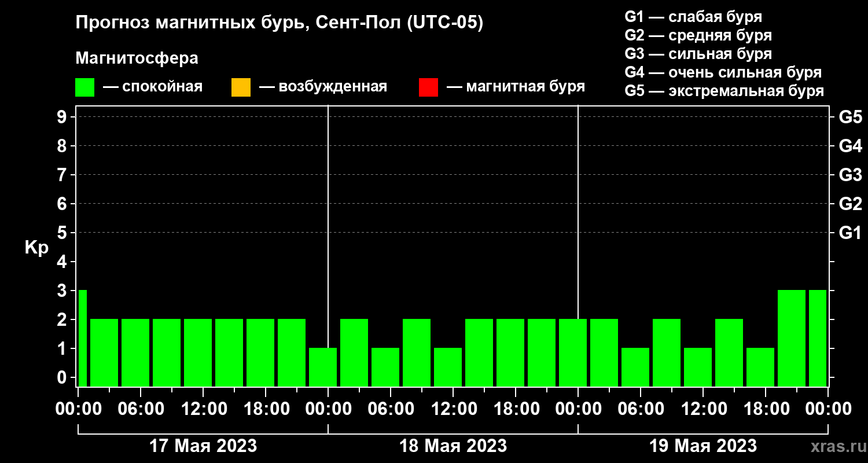The image size is (868, 463).
Task: Click '12:00' time label above 17 Мая
Action: (203, 409)
